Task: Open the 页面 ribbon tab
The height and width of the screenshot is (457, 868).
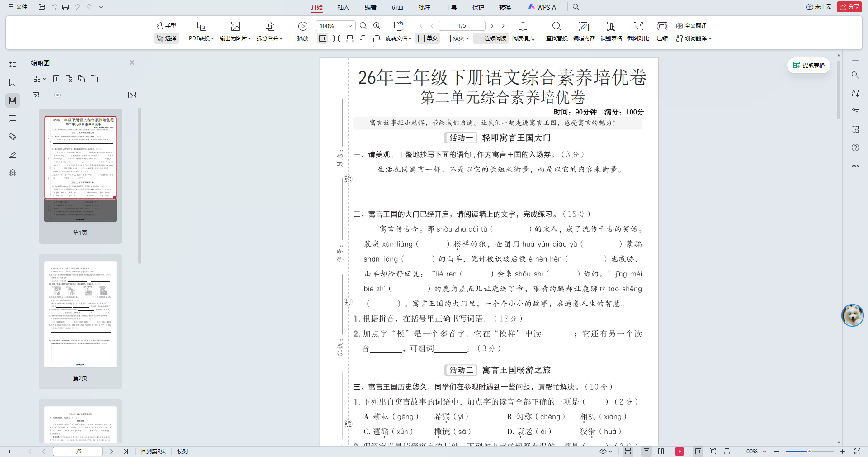Action: tap(397, 7)
